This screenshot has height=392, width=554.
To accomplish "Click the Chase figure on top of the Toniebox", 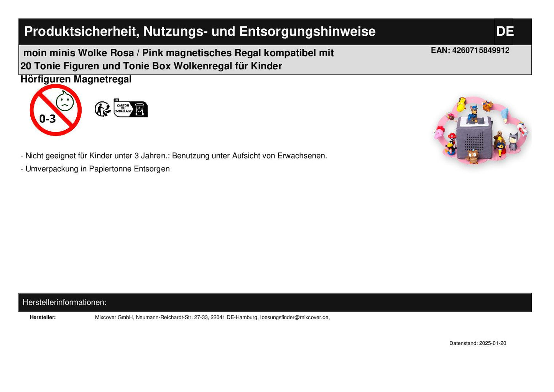I will 473,112.
